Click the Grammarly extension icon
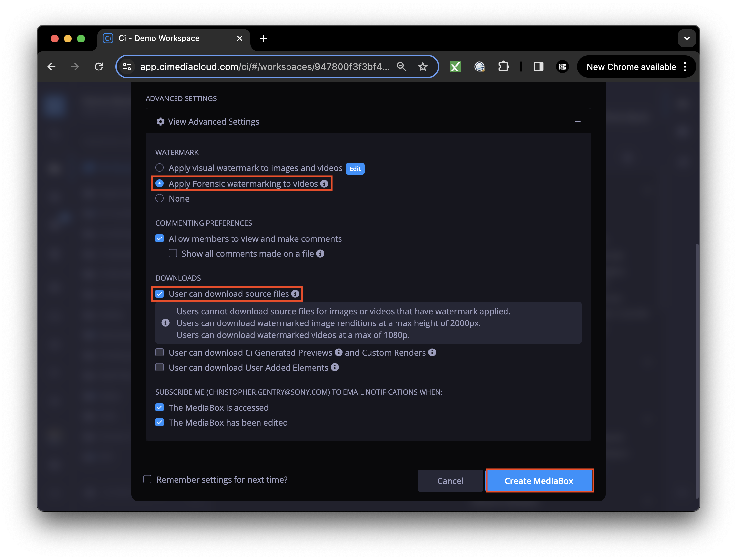The image size is (737, 560). (x=479, y=66)
